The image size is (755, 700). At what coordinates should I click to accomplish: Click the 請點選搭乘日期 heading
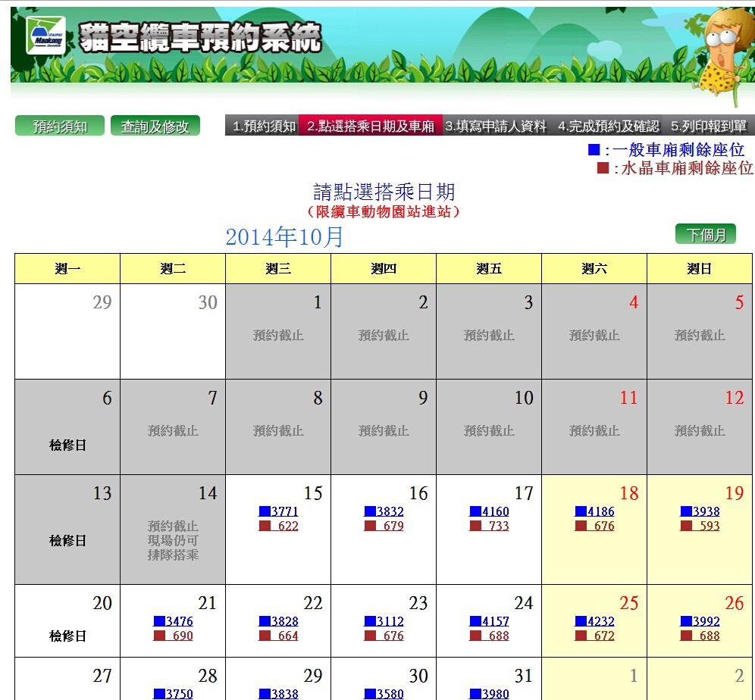[384, 192]
